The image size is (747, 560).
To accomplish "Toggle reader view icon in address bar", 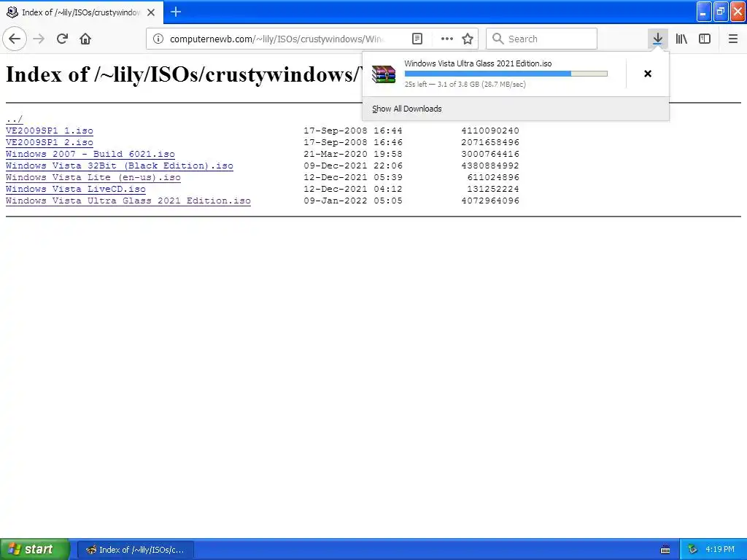I will [x=417, y=39].
